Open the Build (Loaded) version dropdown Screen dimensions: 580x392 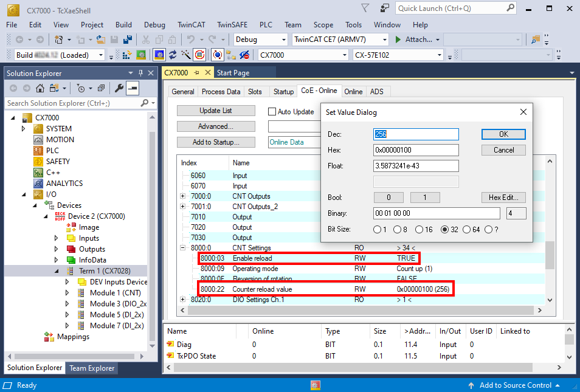[x=100, y=55]
